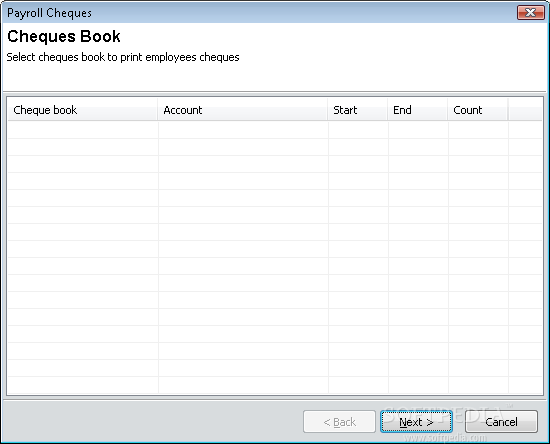Sort by Cheque book column header
The width and height of the screenshot is (550, 444).
(x=83, y=110)
